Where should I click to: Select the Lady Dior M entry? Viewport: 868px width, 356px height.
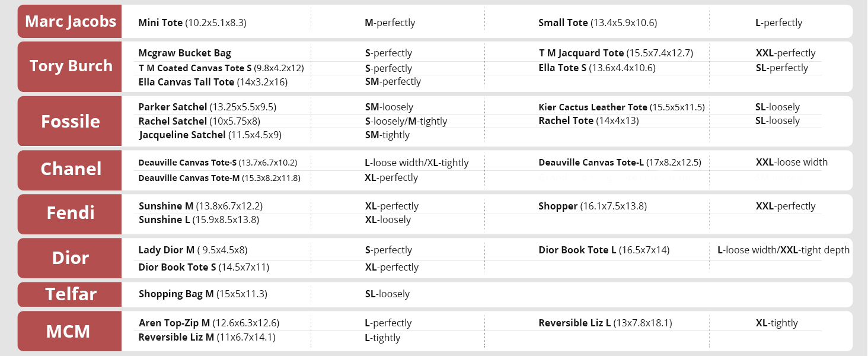tap(193, 250)
